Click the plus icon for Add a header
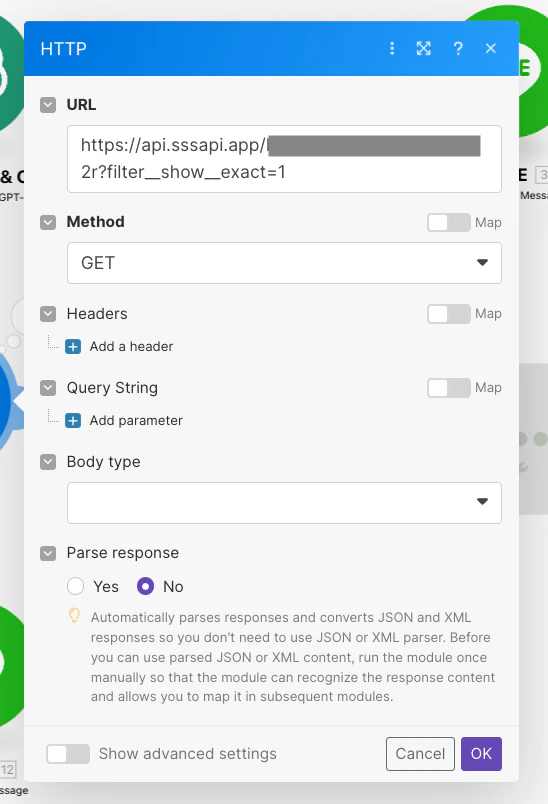Image resolution: width=548 pixels, height=804 pixels. (x=73, y=347)
